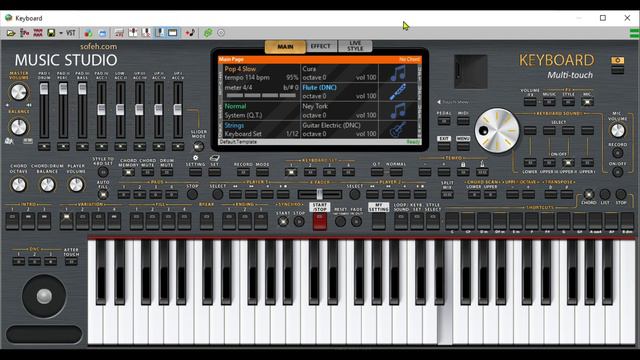This screenshot has width=640, height=360.
Task: Click the Tempo lock icon button
Action: (463, 172)
